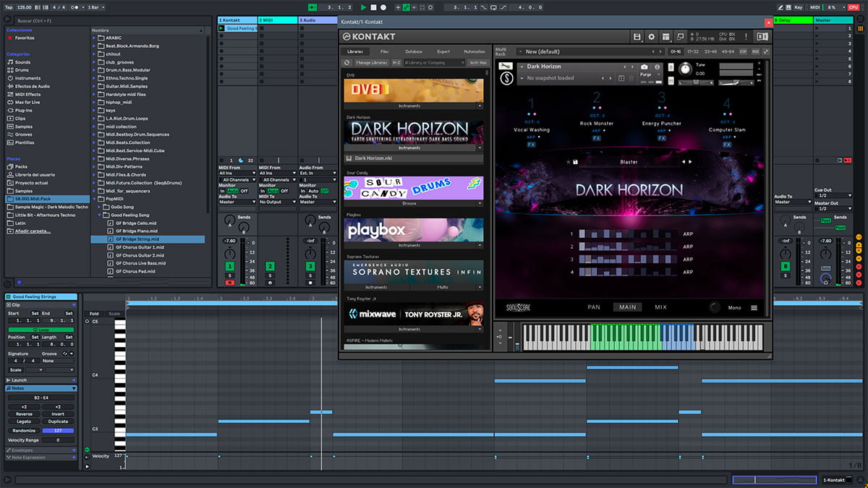Click the refresh libraries icon in Kontakt
This screenshot has height=488, width=868.
[347, 63]
